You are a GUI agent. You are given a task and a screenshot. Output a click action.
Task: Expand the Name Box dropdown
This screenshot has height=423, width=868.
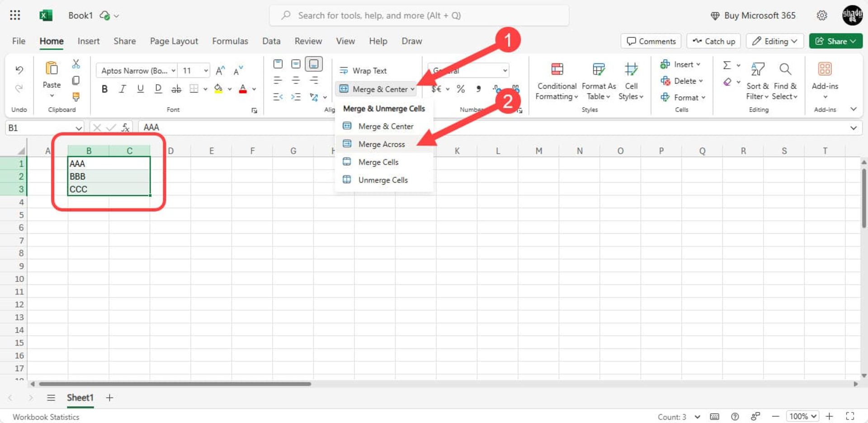79,128
